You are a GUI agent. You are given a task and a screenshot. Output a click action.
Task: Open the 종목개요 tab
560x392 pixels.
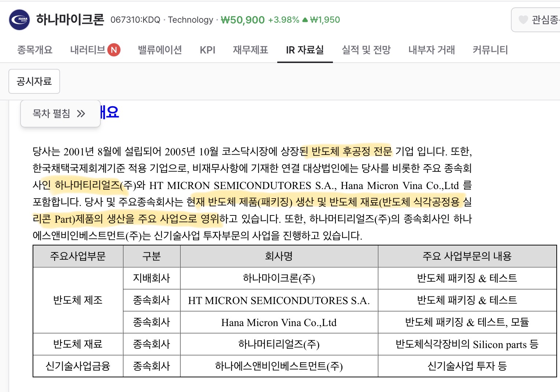click(35, 50)
